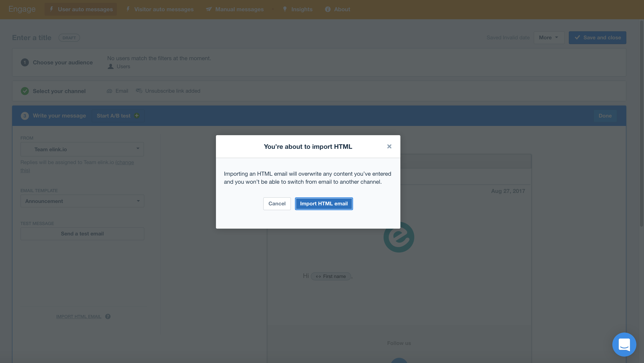The image size is (644, 363).
Task: Click 'No users match the filters' text
Action: pos(159,58)
